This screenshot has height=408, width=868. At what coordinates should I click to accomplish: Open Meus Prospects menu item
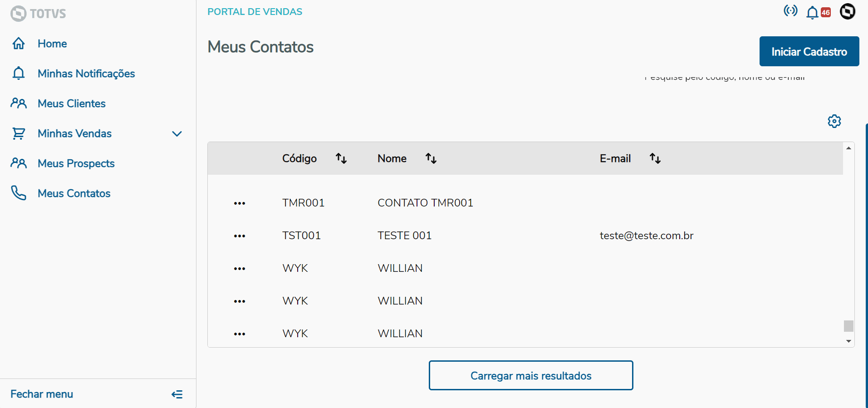point(76,163)
